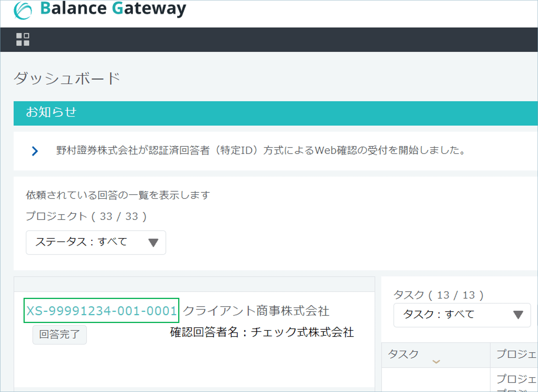Open project link XS-99991234-001-0001
The width and height of the screenshot is (538, 392).
[x=101, y=311]
